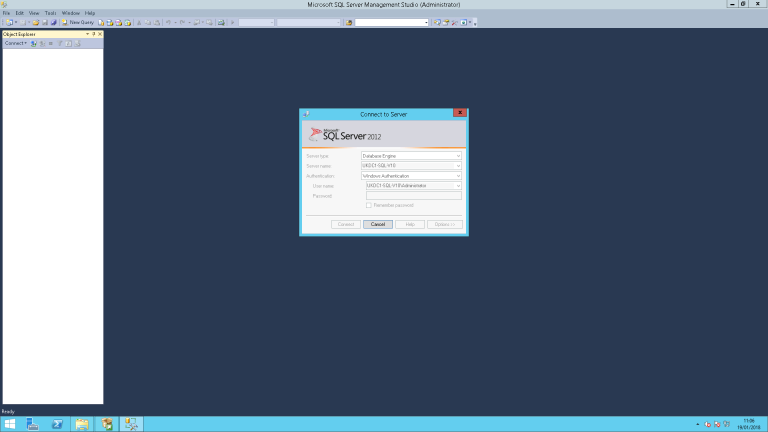Click the Start debugging play icon
768x432 pixels.
click(x=233, y=23)
